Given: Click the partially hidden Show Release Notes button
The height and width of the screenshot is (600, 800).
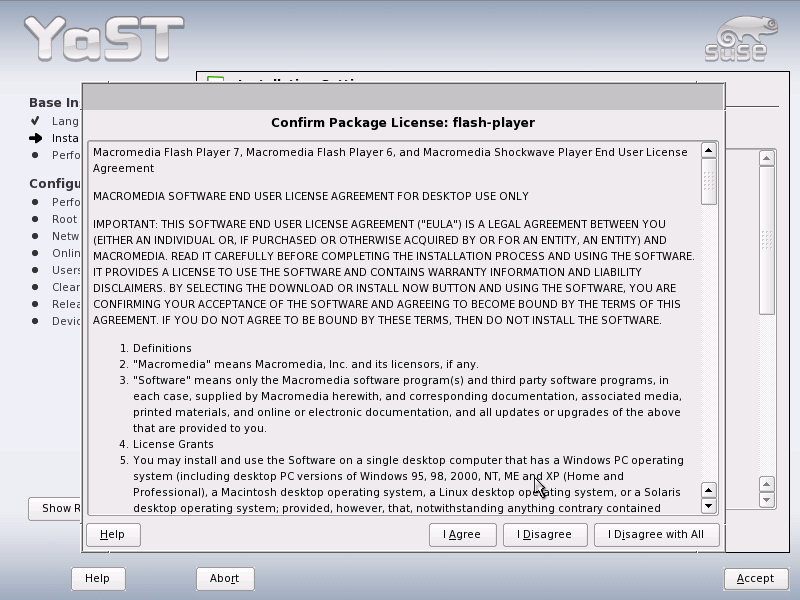Looking at the screenshot, I should coord(55,509).
